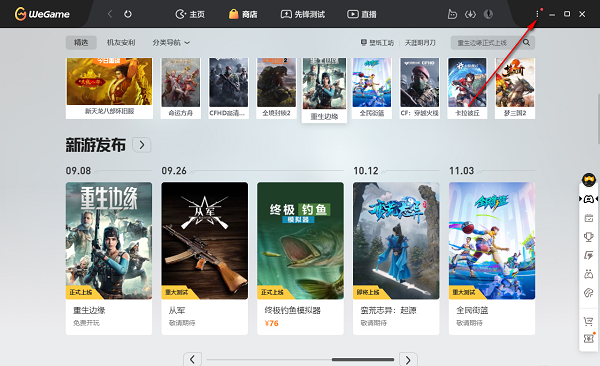Image resolution: width=600 pixels, height=366 pixels.
Task: Open the calendar check-in sidebar icon
Action: (589, 218)
